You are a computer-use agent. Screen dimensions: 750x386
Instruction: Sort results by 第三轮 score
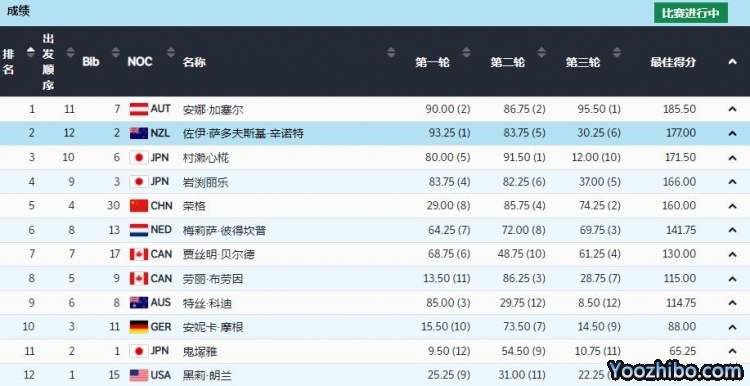point(617,52)
